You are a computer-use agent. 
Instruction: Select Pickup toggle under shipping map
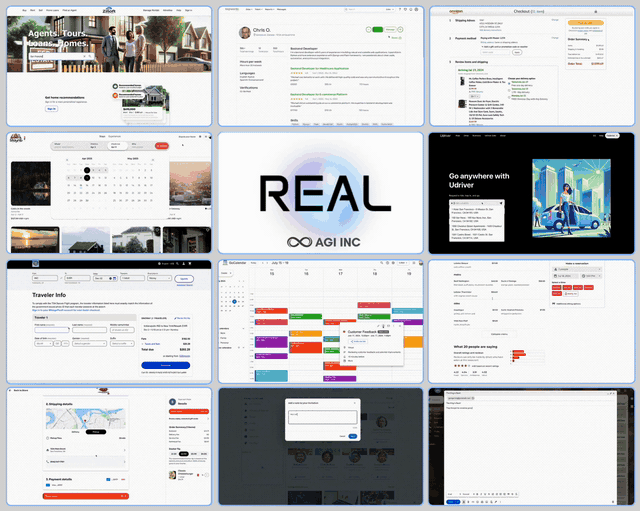pos(96,432)
